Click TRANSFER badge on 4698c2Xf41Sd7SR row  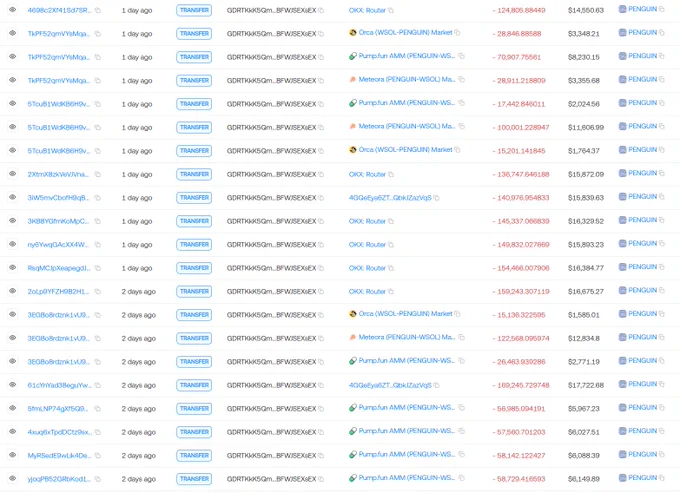pyautogui.click(x=194, y=10)
